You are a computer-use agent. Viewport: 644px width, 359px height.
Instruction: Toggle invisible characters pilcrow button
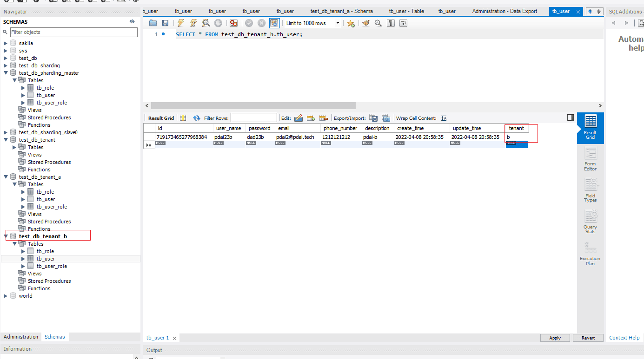coord(391,23)
